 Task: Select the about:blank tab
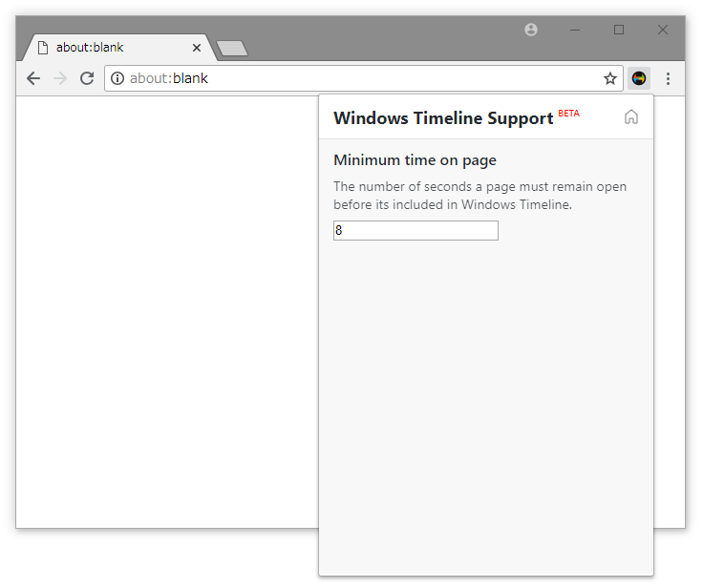[x=120, y=48]
